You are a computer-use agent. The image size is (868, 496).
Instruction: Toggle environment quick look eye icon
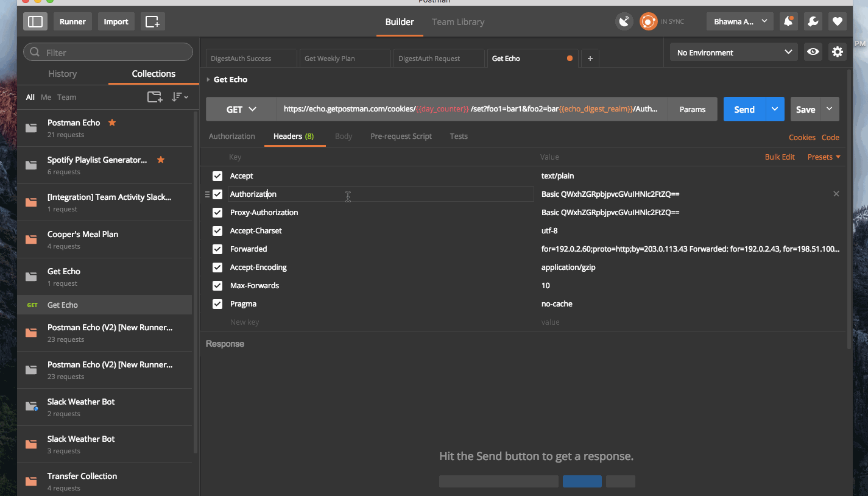pos(813,52)
